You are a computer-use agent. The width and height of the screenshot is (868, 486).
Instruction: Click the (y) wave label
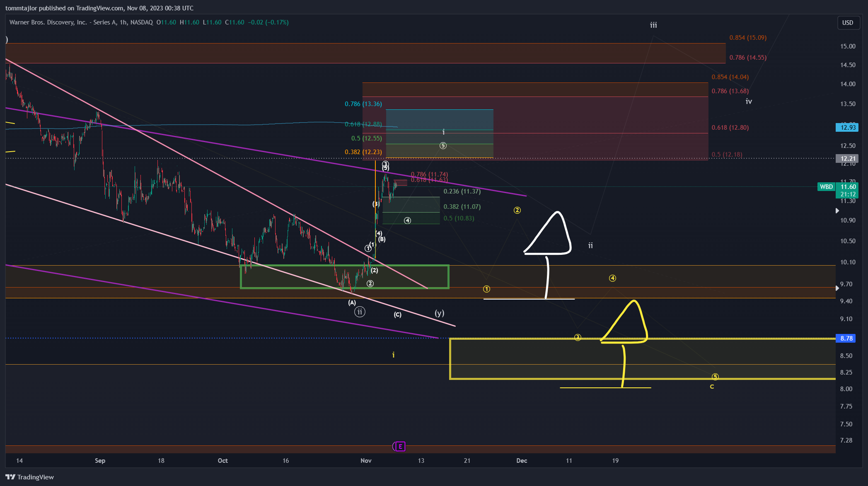(x=439, y=313)
